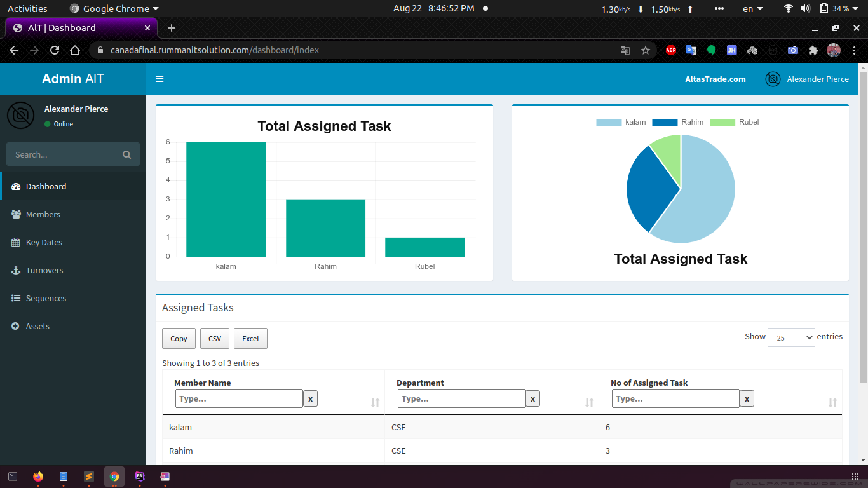Open the Show entries dropdown

coord(790,337)
